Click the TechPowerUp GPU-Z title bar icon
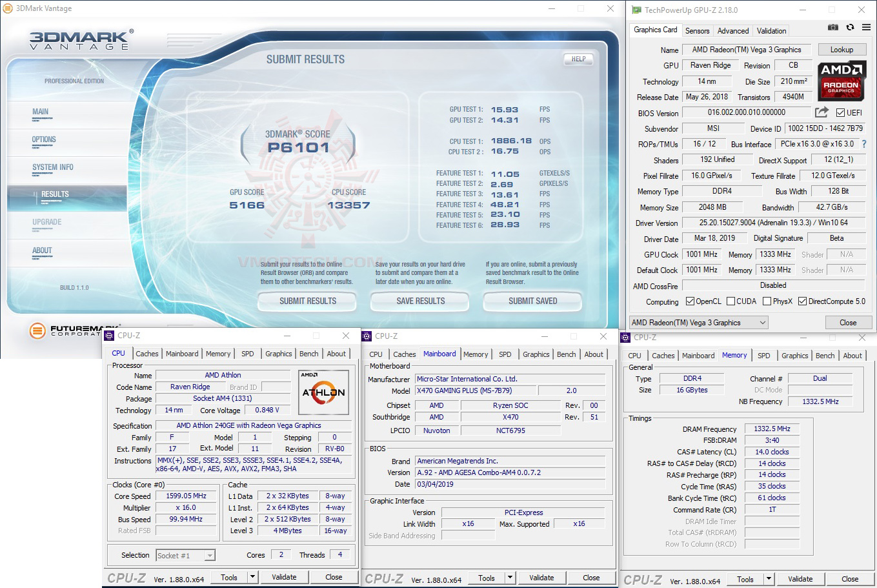 tap(636, 10)
